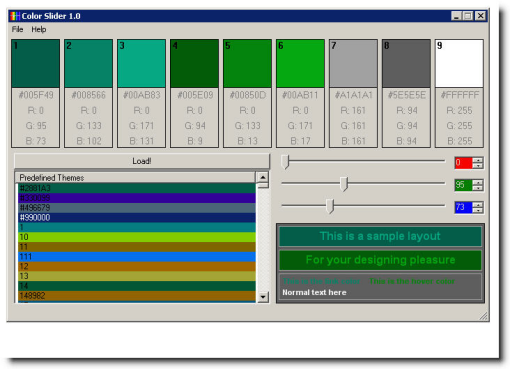Image resolution: width=510 pixels, height=369 pixels.
Task: Select theme 148982 in the list
Action: click(137, 296)
